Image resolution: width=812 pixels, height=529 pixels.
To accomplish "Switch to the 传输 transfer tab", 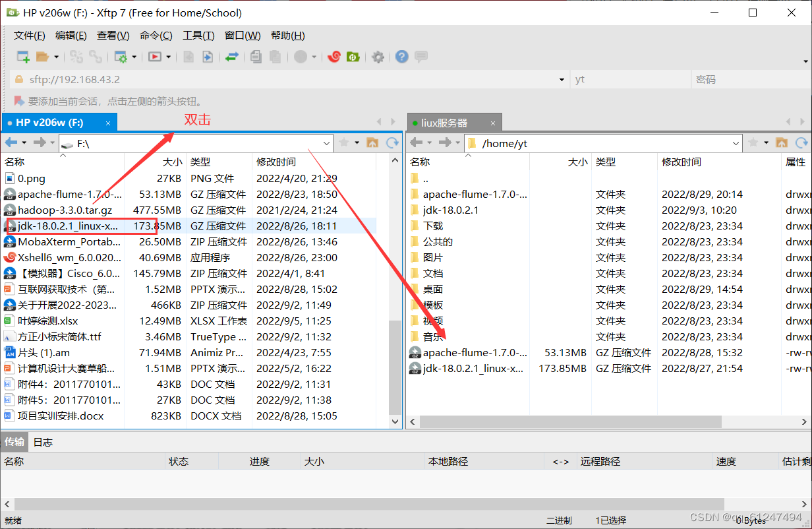I will pyautogui.click(x=14, y=442).
